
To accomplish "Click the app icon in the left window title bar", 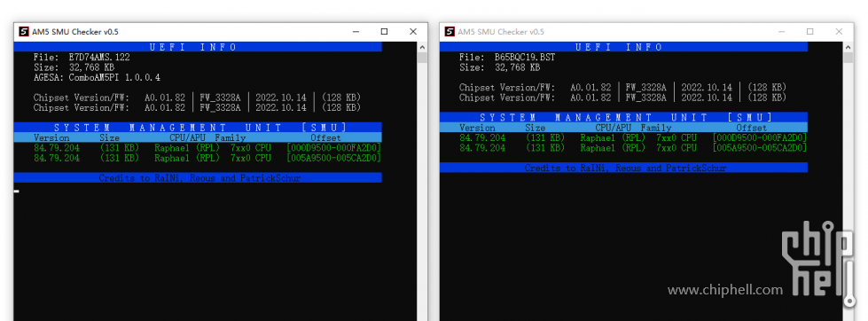I will 23,32.
